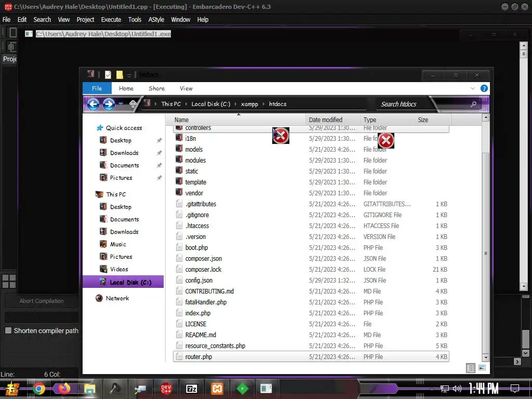Open Dev-C++ taskbar icon
Viewport: 532px width, 399px height.
pos(166,389)
